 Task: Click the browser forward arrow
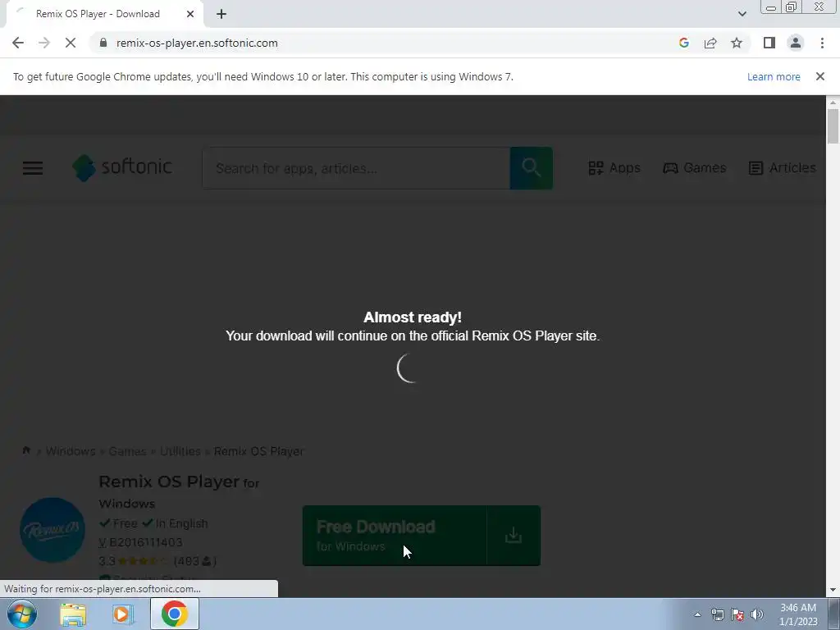[x=44, y=43]
